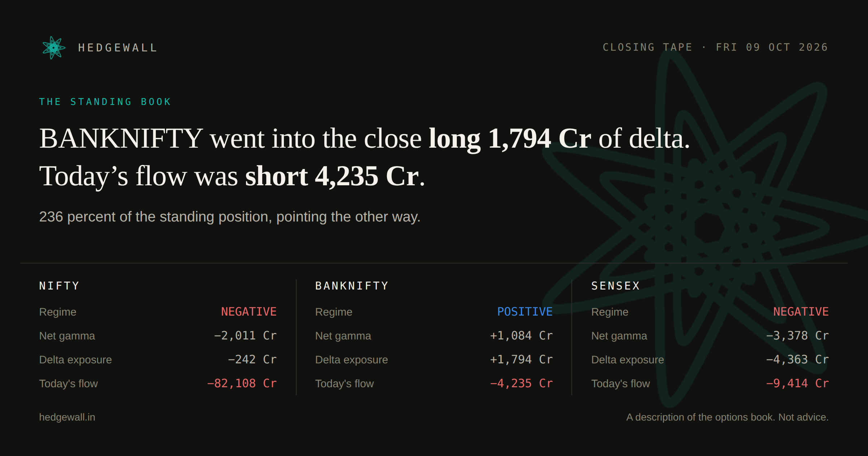Click the HEDGEWALL brand name
Screen dimensions: 868x456
[118, 48]
